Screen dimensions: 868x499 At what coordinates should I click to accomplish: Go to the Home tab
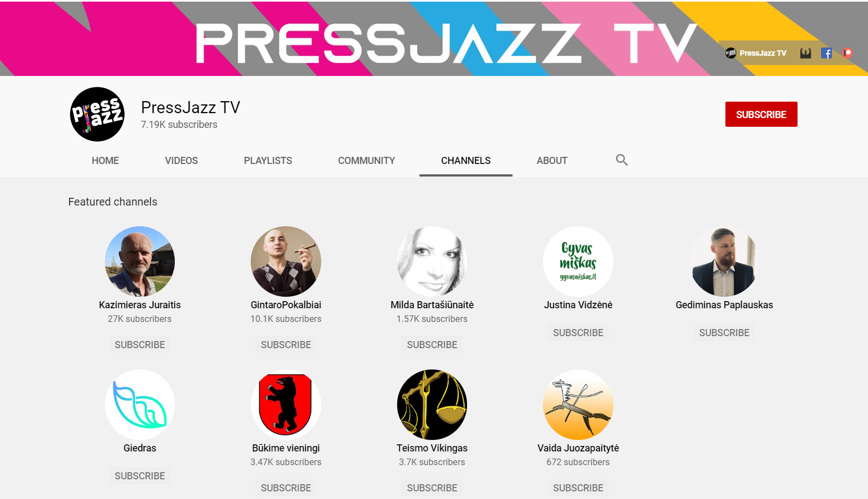click(105, 161)
